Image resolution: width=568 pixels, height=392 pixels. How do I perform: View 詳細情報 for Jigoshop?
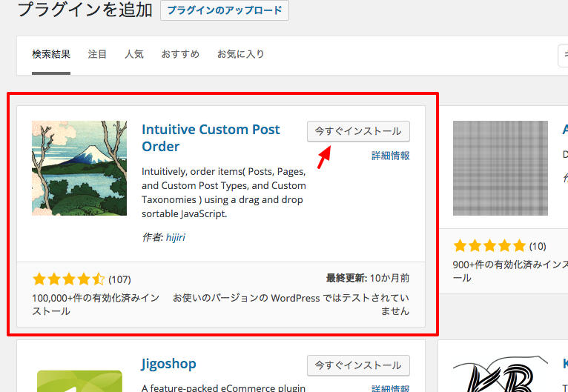[x=391, y=388]
